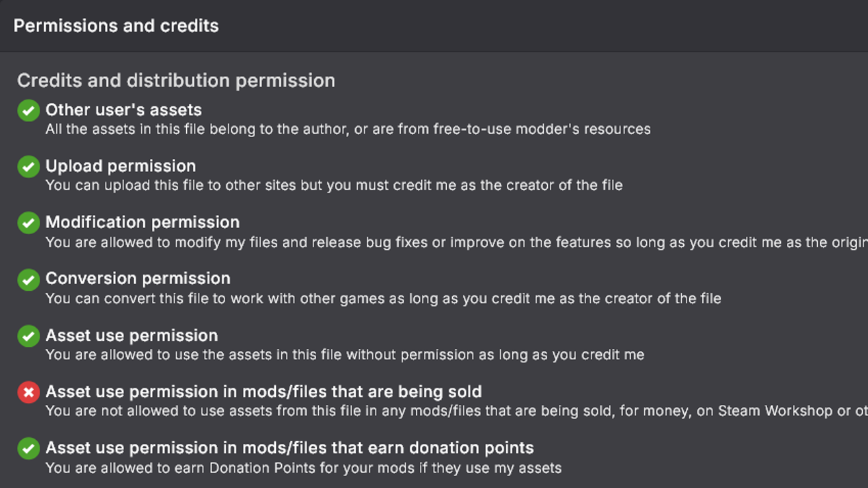Click the description about uploading to other sites

pyautogui.click(x=334, y=185)
